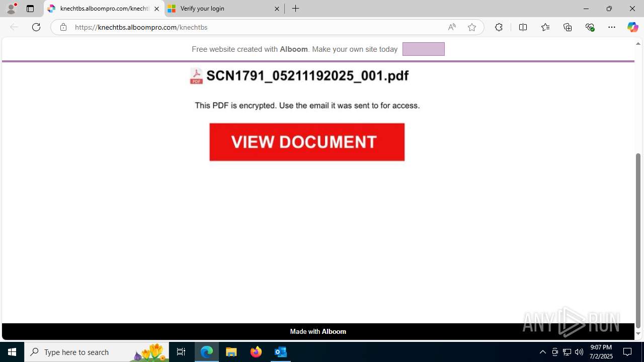Launch Firefox from taskbar
Screen dimensions: 644x362
pyautogui.click(x=256, y=352)
